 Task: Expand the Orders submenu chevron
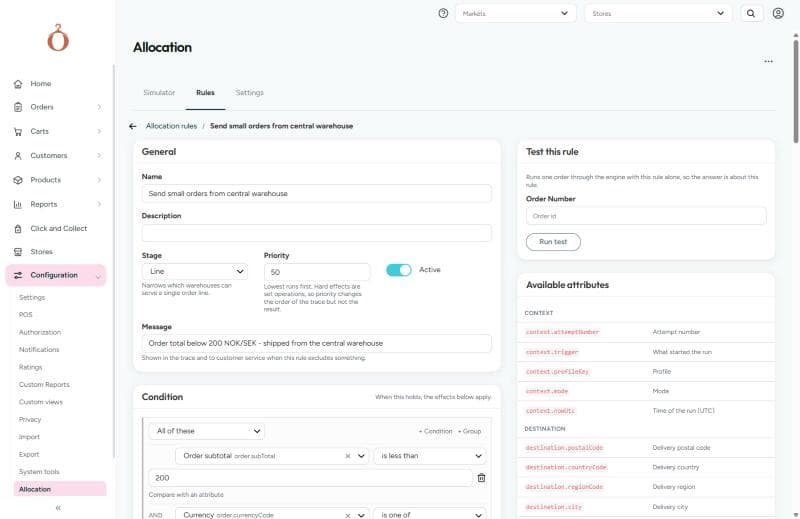click(99, 107)
